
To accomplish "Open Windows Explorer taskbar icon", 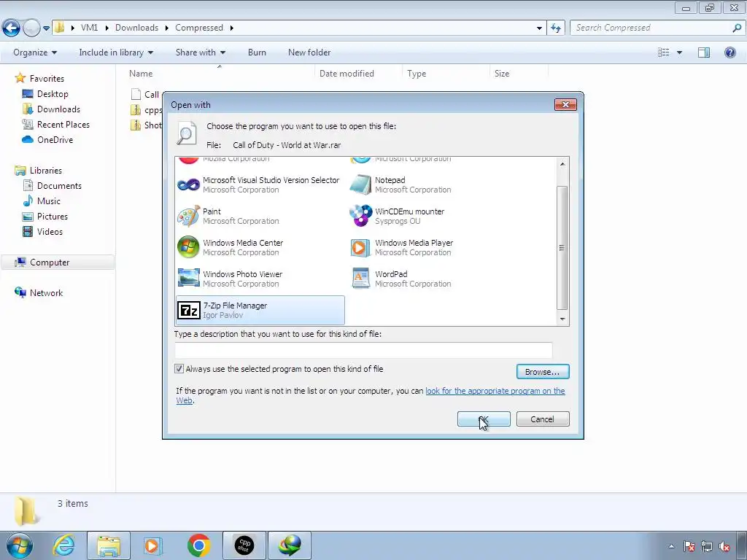I will coord(109,545).
